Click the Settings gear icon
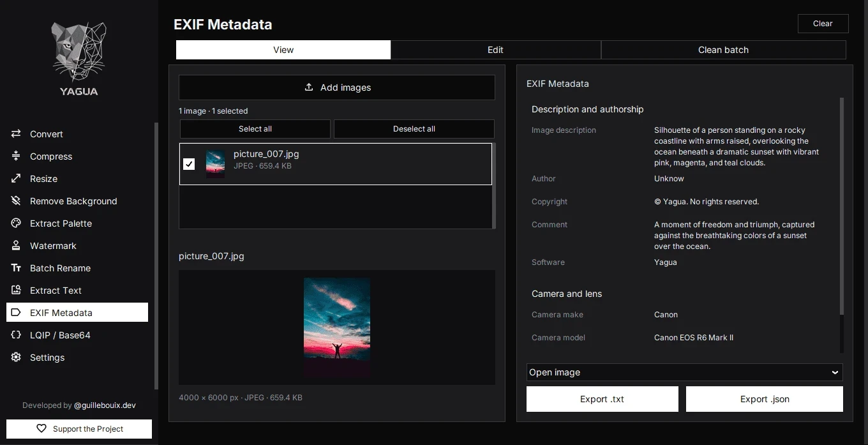The image size is (868, 445). [x=16, y=358]
